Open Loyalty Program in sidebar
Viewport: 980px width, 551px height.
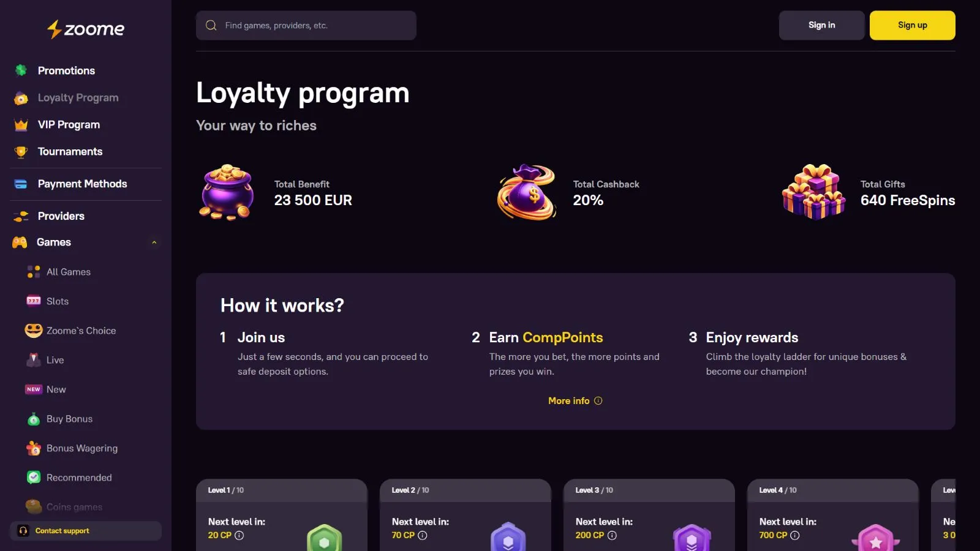[x=78, y=98]
